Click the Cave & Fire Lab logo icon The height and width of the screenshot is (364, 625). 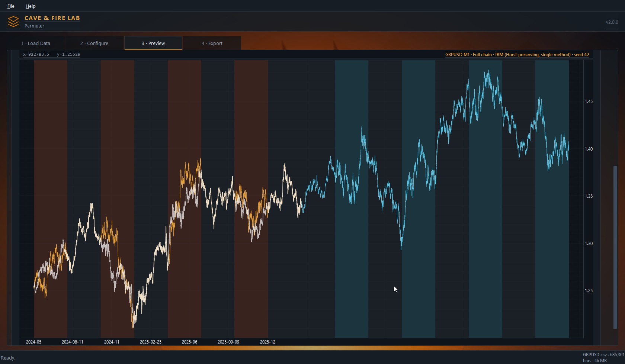pos(13,22)
